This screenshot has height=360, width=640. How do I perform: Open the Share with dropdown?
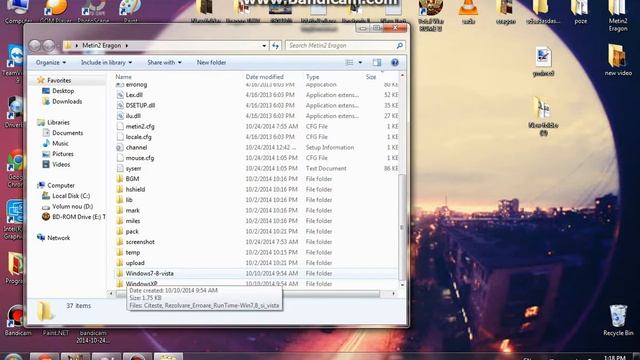pos(164,62)
